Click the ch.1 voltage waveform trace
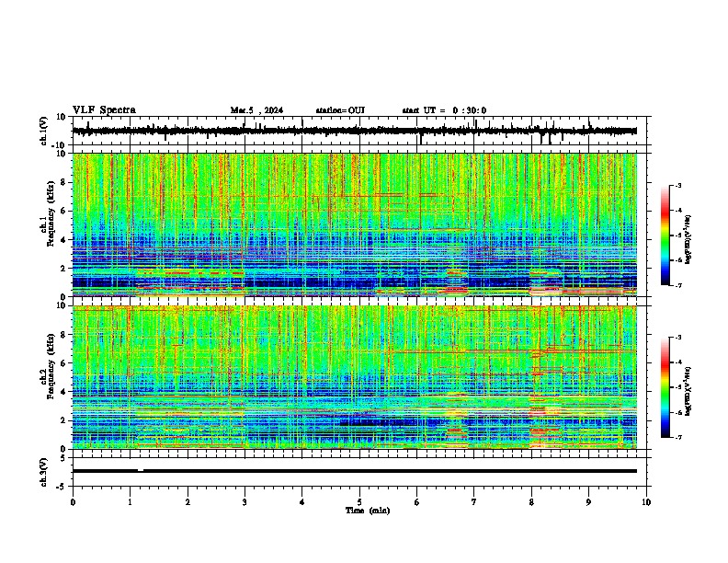Image resolution: width=728 pixels, height=563 pixels. click(x=355, y=131)
